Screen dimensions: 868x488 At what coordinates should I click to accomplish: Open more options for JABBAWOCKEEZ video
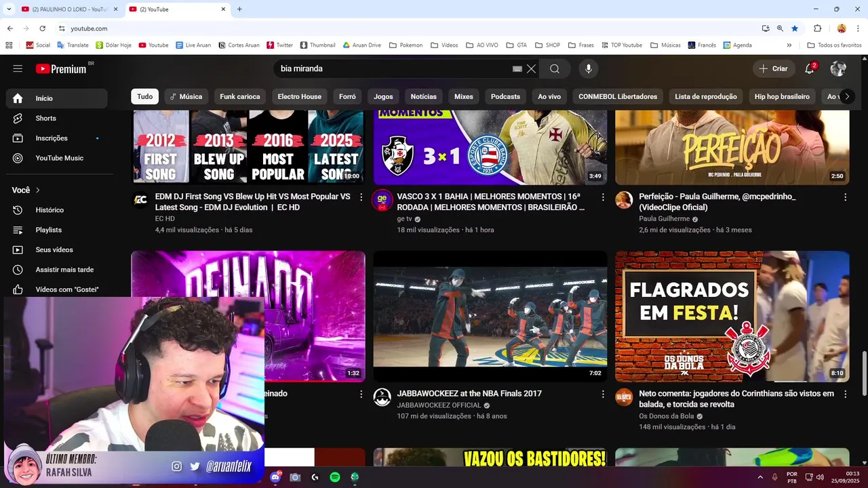tap(603, 394)
